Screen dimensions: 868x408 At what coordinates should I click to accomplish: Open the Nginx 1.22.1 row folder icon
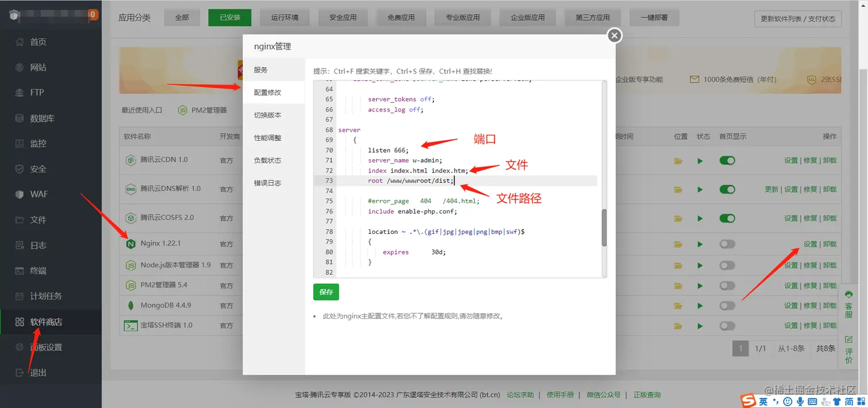pos(679,244)
